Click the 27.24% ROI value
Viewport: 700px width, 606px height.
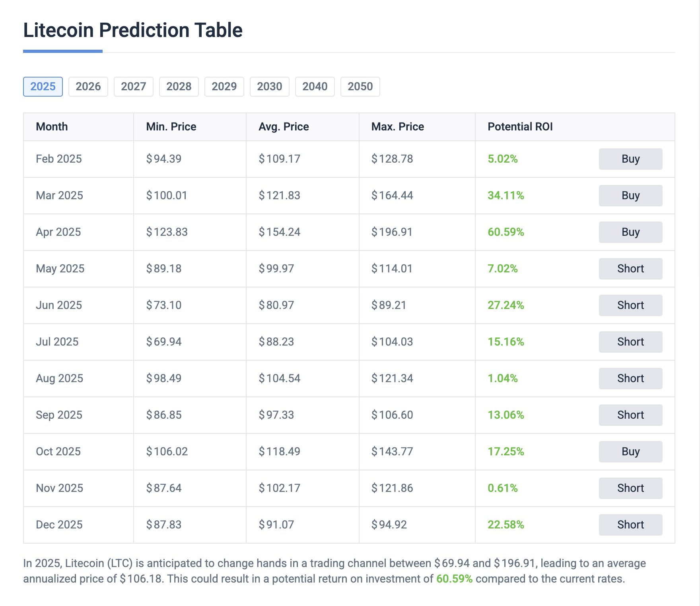[x=506, y=305]
